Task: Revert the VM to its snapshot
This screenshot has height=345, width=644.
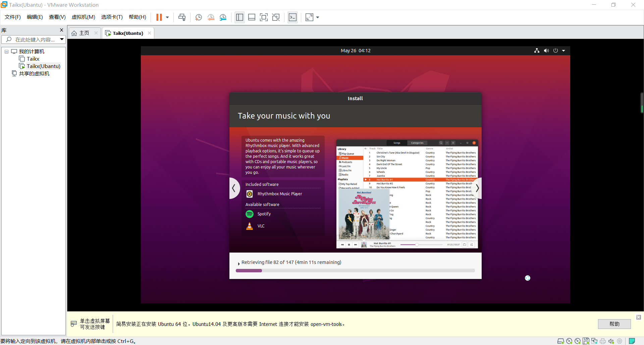Action: coord(211,17)
